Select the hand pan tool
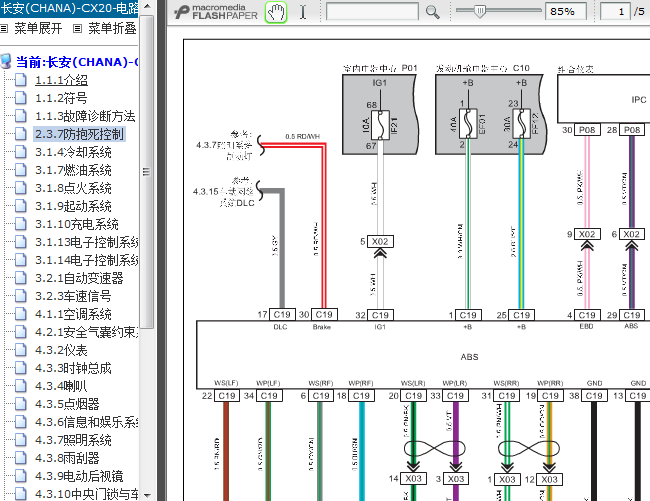Viewport: 650px width, 501px height. tap(276, 12)
